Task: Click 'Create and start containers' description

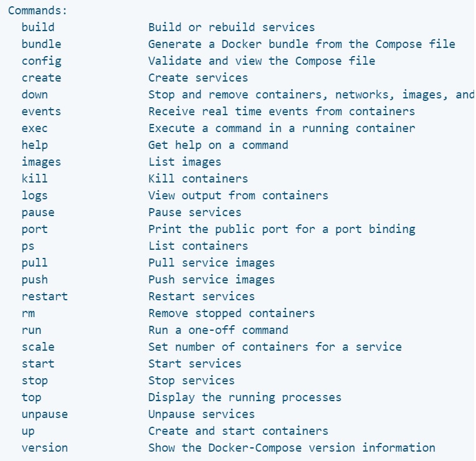Action: 238,431
